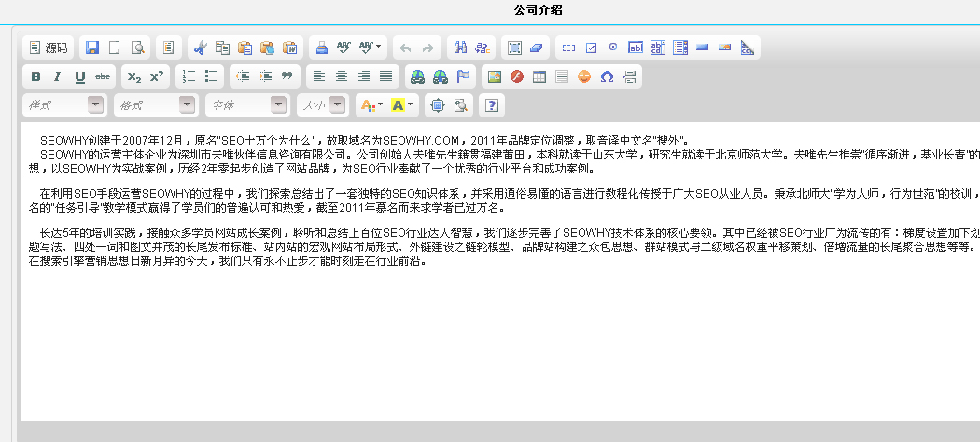Click the Undo arrow
The image size is (980, 442).
(x=405, y=48)
